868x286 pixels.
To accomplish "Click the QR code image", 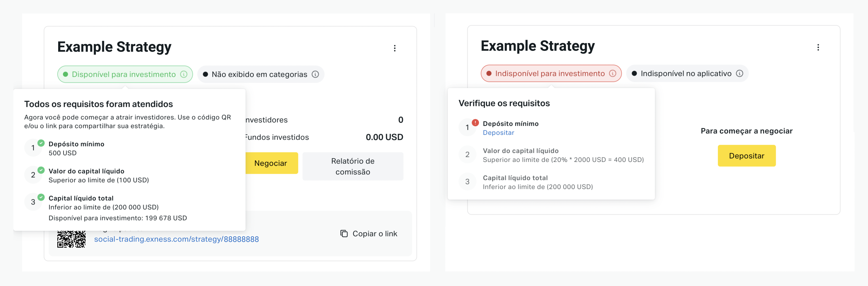I will [71, 239].
